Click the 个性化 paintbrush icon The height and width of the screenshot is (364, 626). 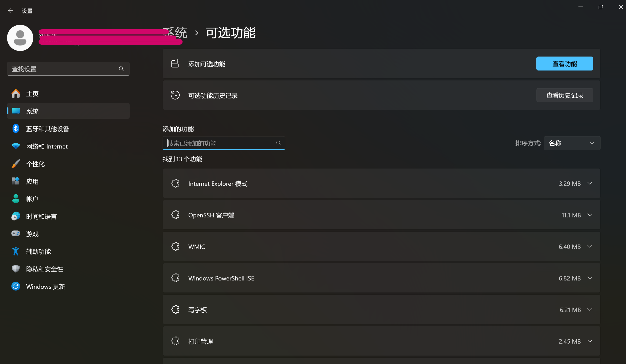coord(15,164)
